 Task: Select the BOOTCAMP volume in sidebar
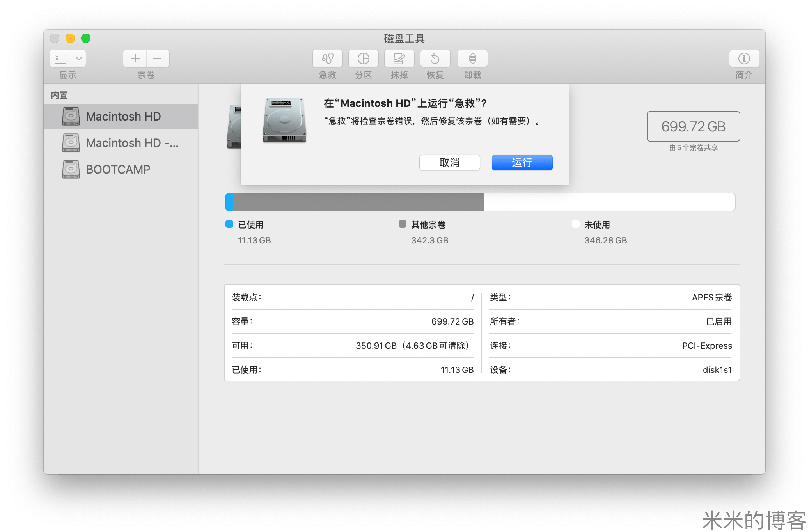tap(118, 169)
